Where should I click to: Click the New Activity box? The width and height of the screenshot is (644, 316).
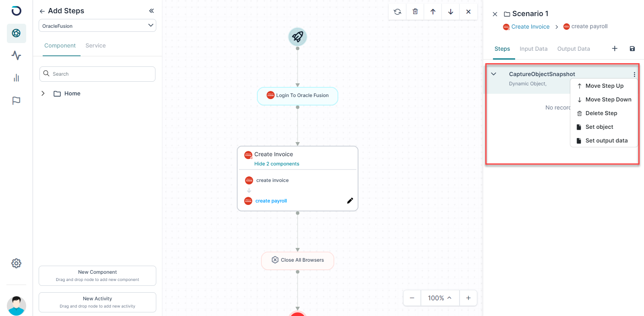coord(97,302)
